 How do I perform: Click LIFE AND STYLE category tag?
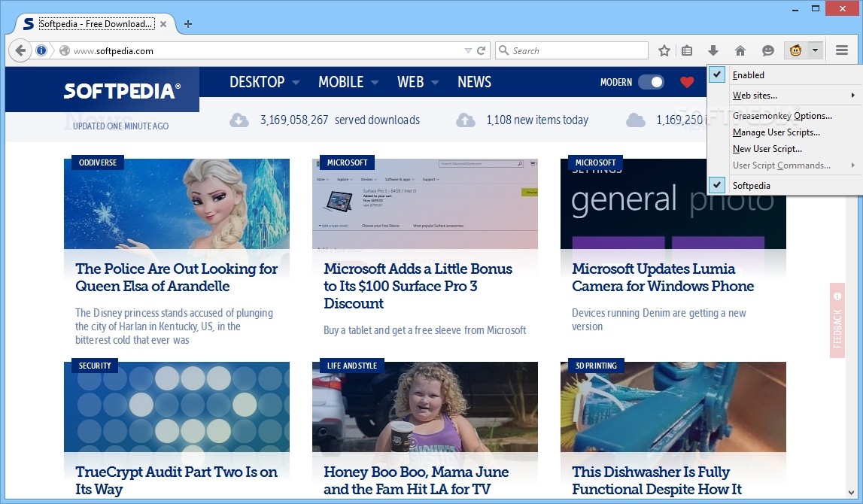pos(351,366)
